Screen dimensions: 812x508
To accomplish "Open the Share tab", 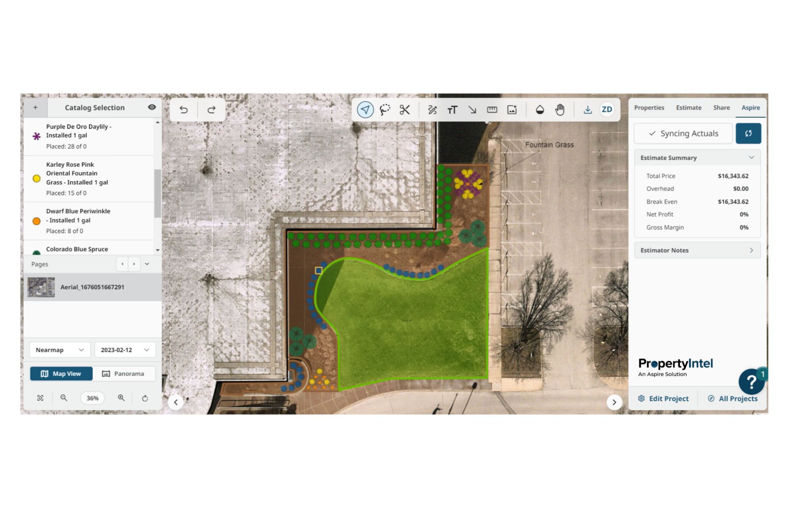I will point(721,108).
